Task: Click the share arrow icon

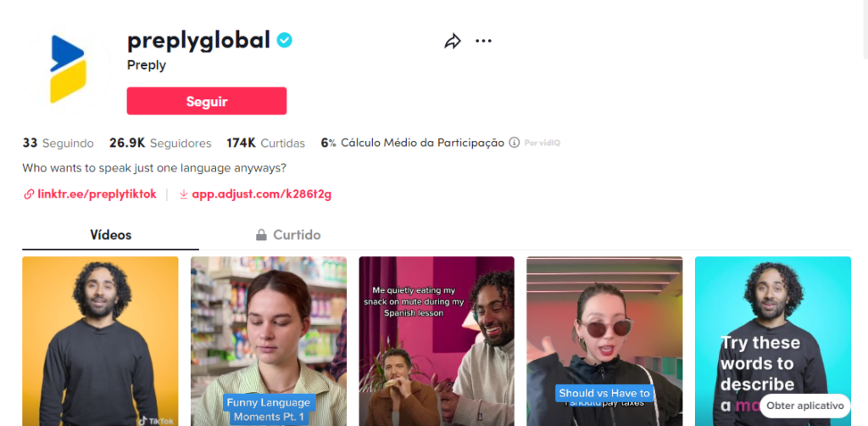Action: [453, 41]
